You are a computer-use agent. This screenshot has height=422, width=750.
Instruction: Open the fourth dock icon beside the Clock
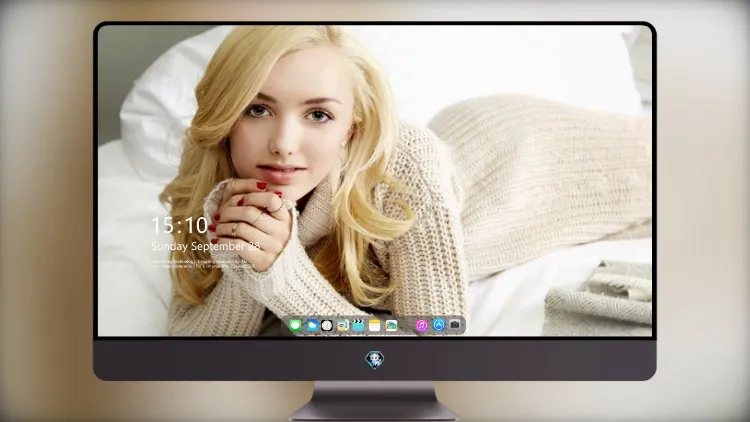click(342, 325)
